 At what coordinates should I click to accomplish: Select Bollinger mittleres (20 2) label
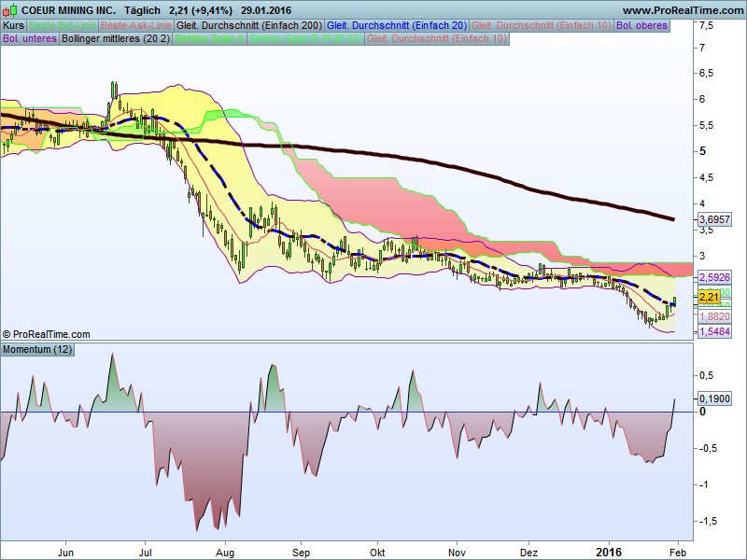click(x=116, y=38)
